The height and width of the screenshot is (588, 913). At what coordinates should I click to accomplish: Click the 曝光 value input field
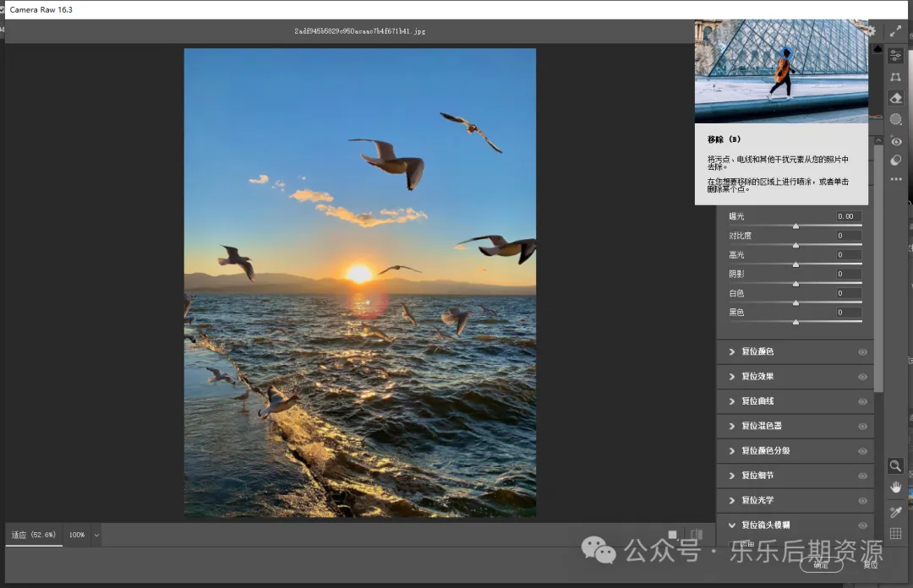[849, 217]
